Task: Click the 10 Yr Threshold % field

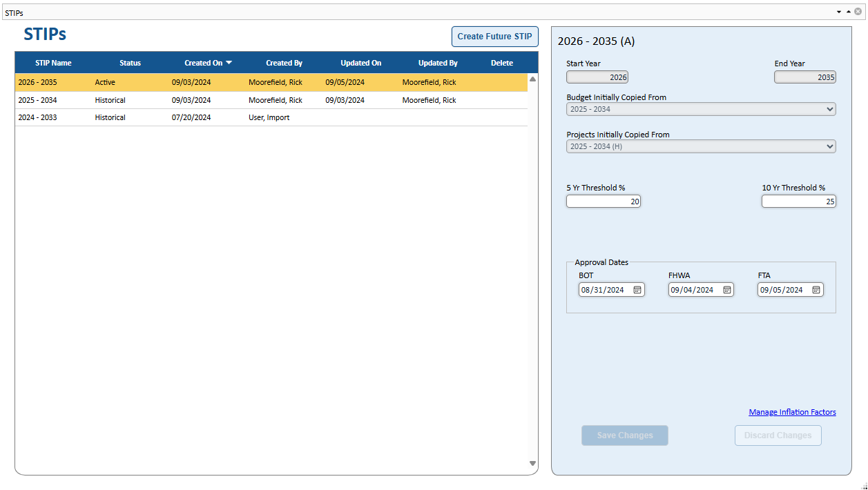Action: [799, 202]
